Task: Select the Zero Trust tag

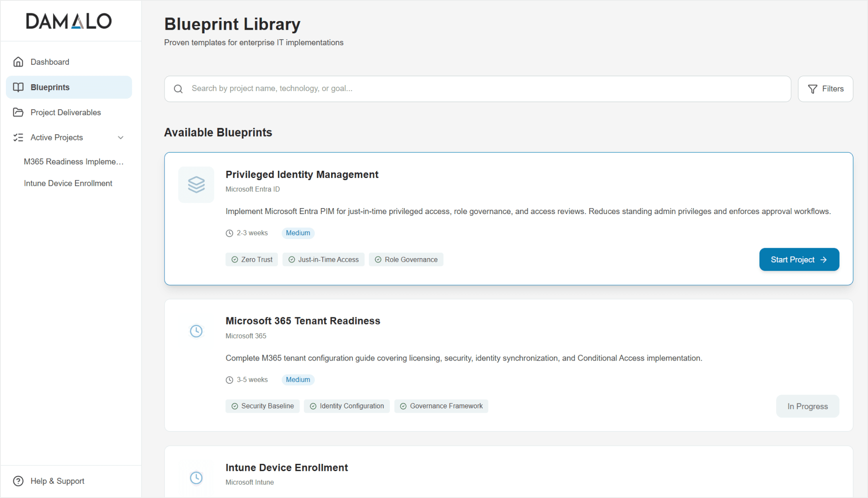Action: pos(252,260)
